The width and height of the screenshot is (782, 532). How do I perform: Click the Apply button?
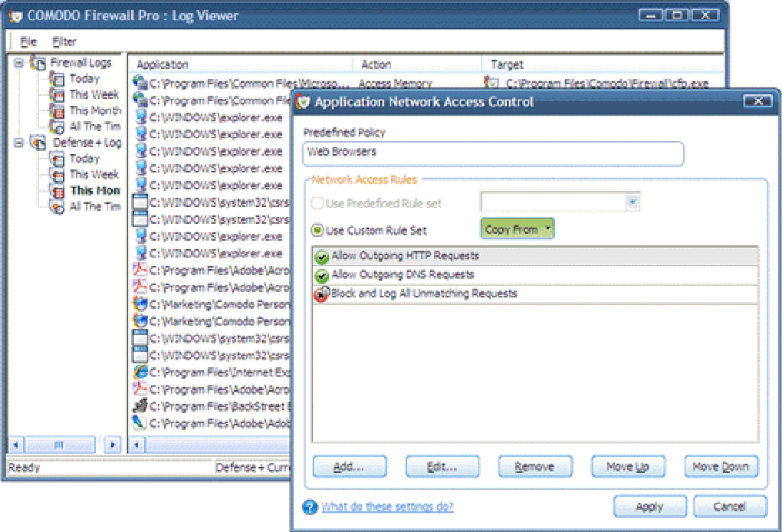[x=650, y=507]
